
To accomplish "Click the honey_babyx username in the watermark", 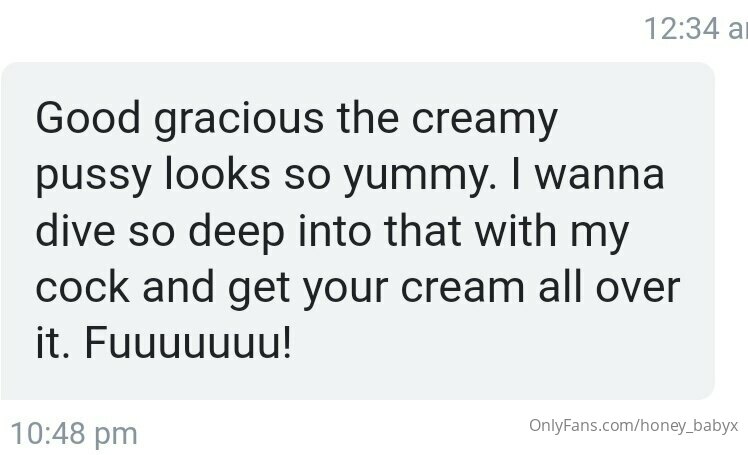I will [x=689, y=425].
